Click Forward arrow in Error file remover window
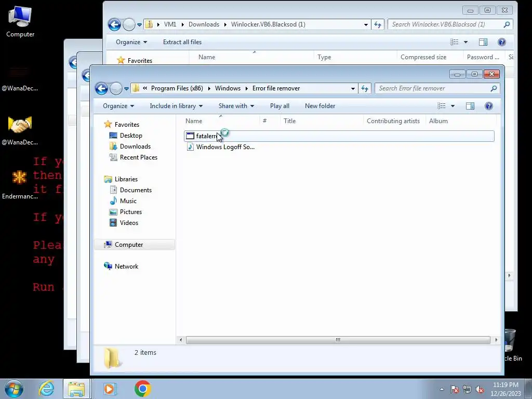This screenshot has width=532, height=399. tap(116, 88)
